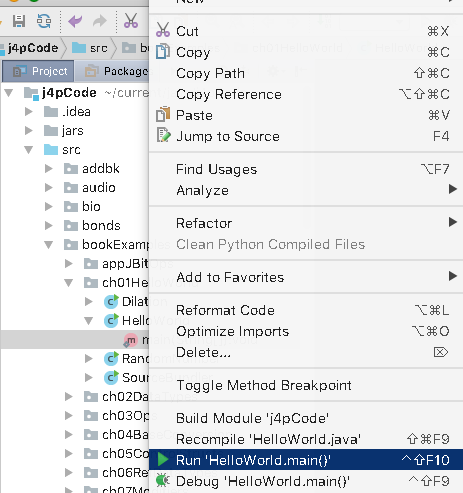This screenshot has width=463, height=493.
Task: Click the Cut scissors toolbar icon
Action: tap(131, 21)
